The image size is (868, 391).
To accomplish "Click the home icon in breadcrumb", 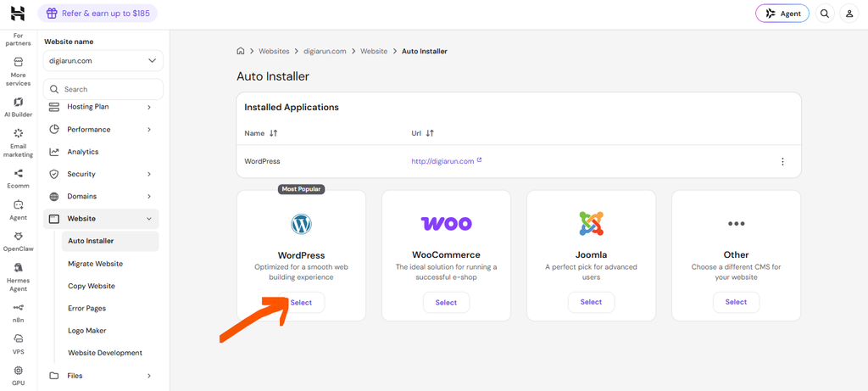I will (x=240, y=51).
